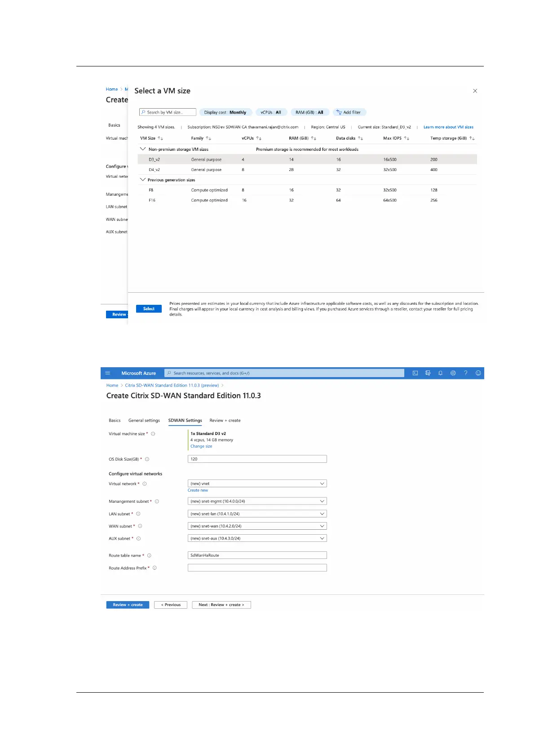Click the feedback smiley icon
The width and height of the screenshot is (535, 756).
(x=478, y=373)
